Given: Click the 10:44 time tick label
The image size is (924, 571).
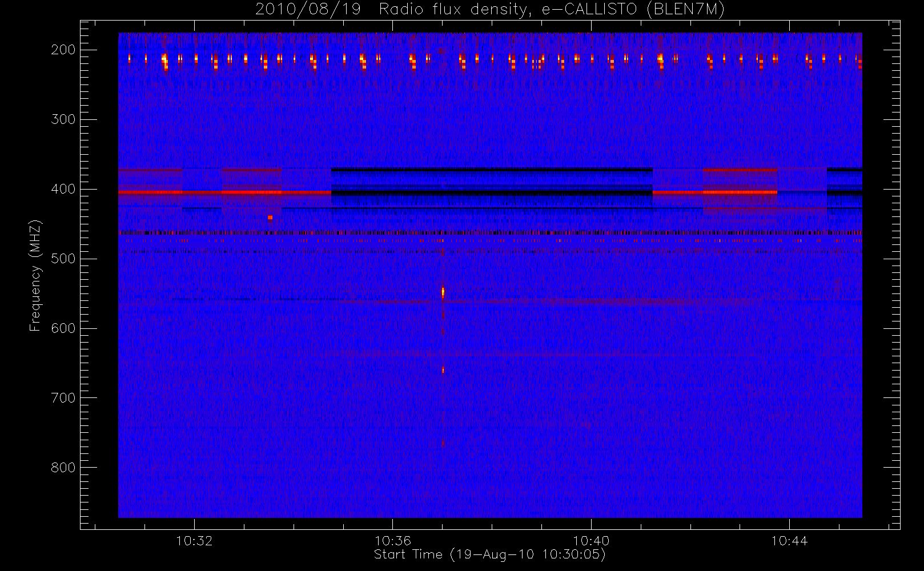Looking at the screenshot, I should tap(789, 541).
